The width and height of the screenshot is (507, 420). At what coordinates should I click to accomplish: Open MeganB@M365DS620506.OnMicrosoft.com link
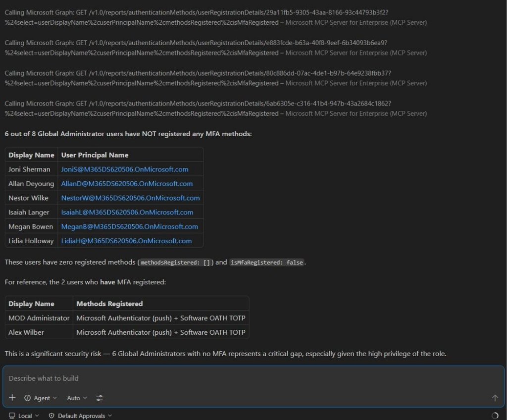coord(129,227)
